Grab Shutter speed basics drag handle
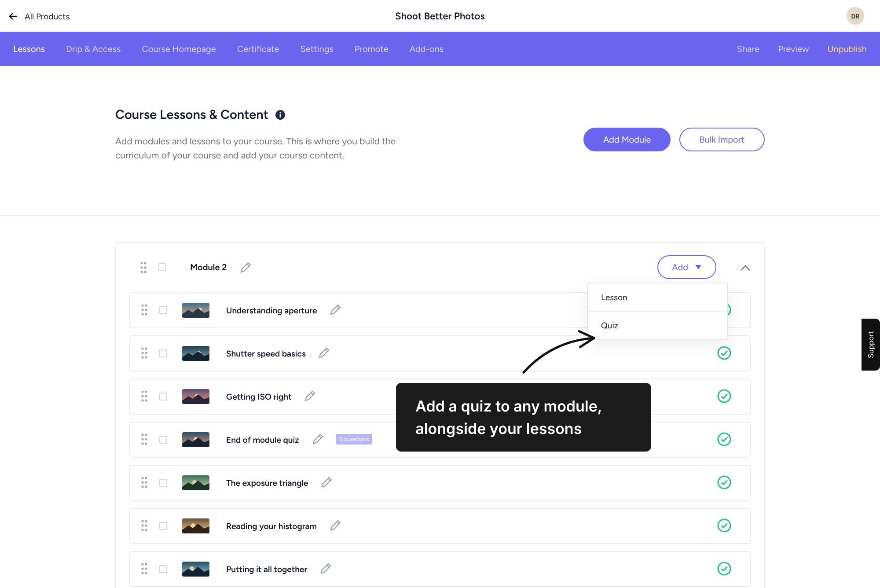Image resolution: width=880 pixels, height=588 pixels. [x=144, y=353]
